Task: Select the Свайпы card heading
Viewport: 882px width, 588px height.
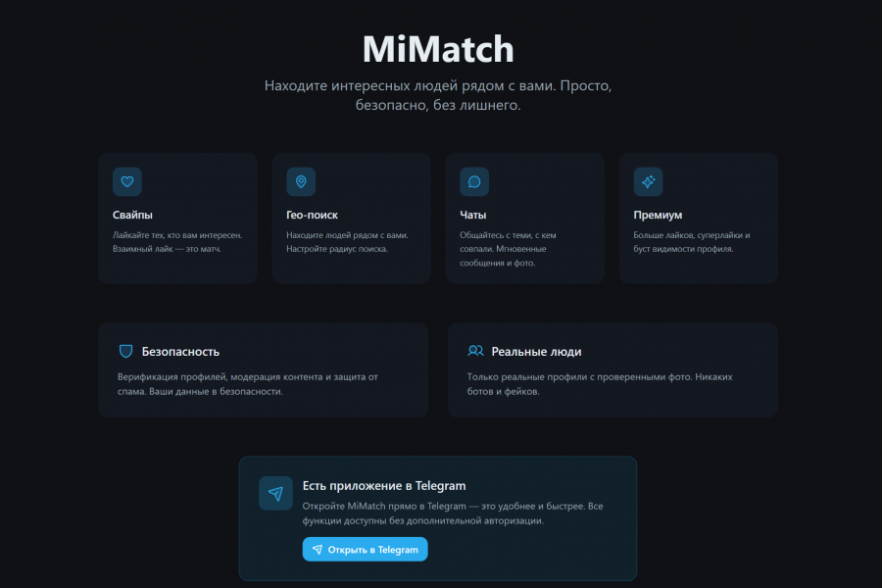Action: pos(132,215)
